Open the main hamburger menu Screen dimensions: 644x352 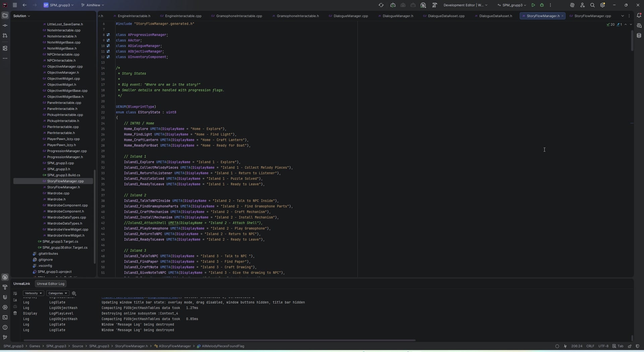pos(15,5)
